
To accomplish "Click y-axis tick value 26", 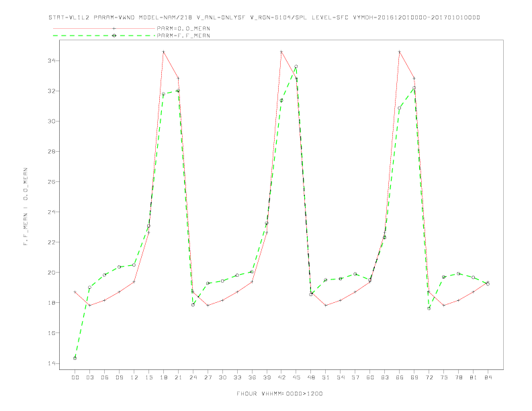I will (x=52, y=182).
